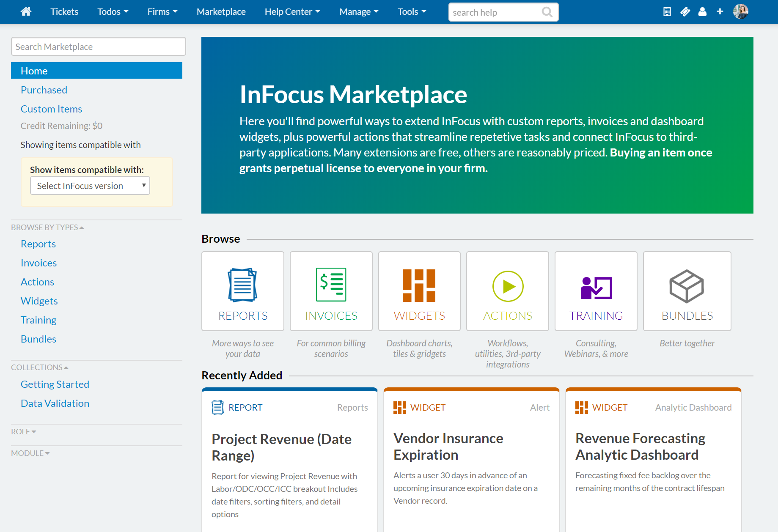Click the Credit Remaining: $0 text
The width and height of the screenshot is (778, 532).
coord(61,126)
